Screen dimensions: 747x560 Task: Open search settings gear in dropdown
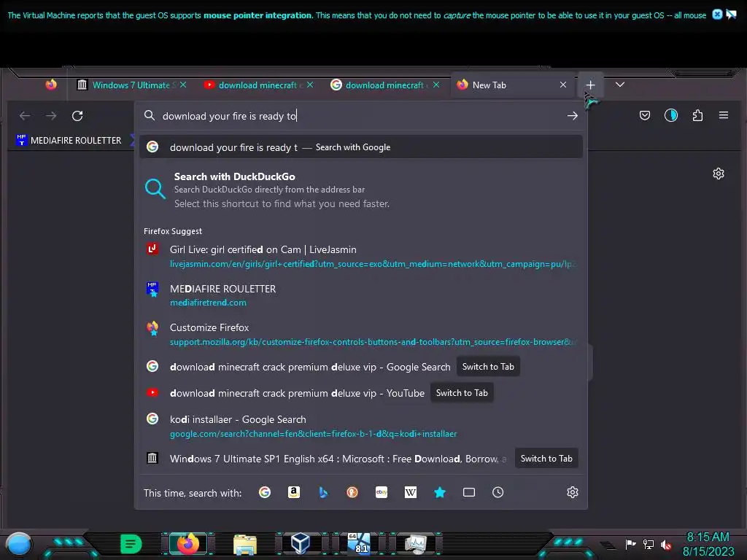click(x=573, y=492)
